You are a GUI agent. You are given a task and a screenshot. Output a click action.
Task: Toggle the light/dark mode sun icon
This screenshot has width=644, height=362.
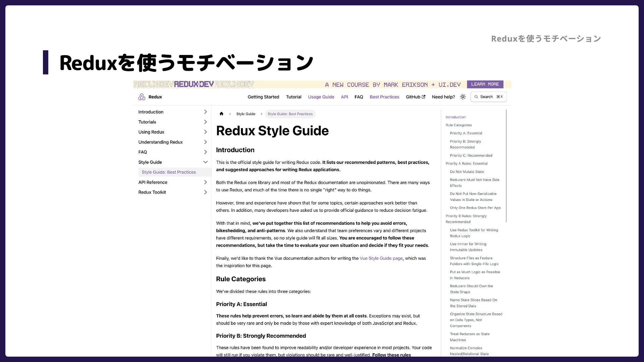463,97
